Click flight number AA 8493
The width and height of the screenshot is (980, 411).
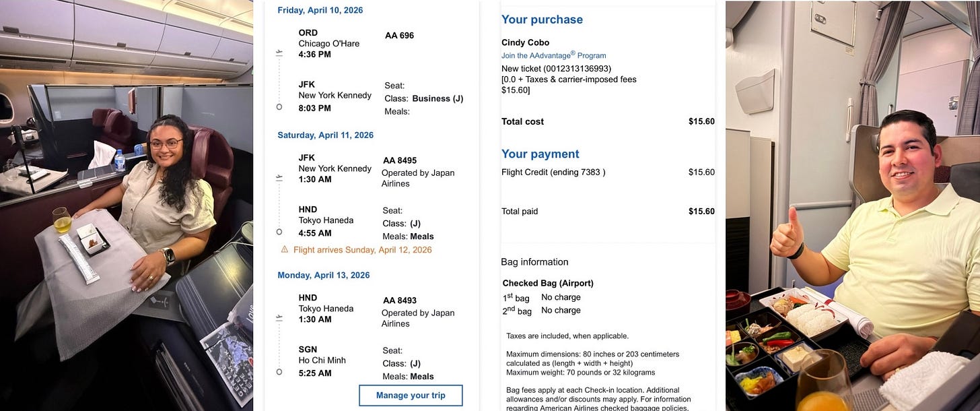tap(400, 301)
